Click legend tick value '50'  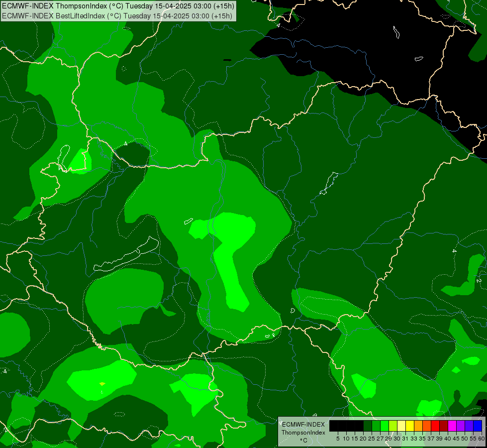click(x=465, y=439)
